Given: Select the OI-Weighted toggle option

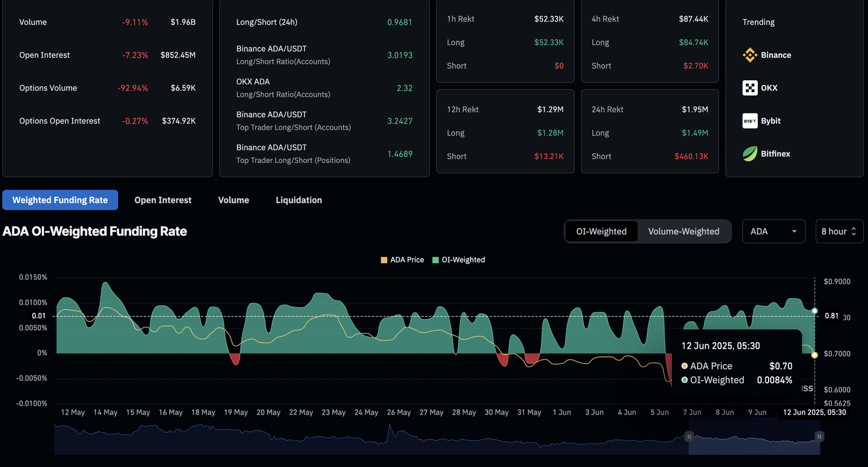Looking at the screenshot, I should click(x=601, y=232).
